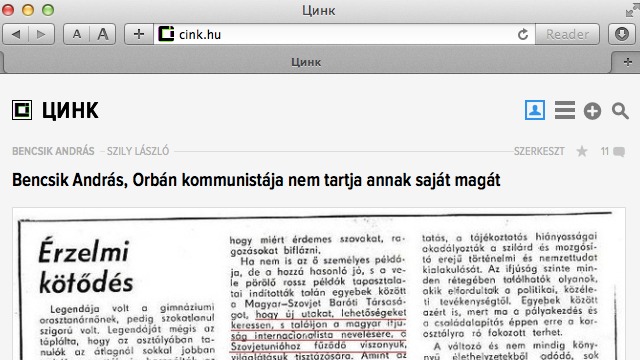
Task: Open the article headline about Bencsik András
Action: (x=256, y=180)
